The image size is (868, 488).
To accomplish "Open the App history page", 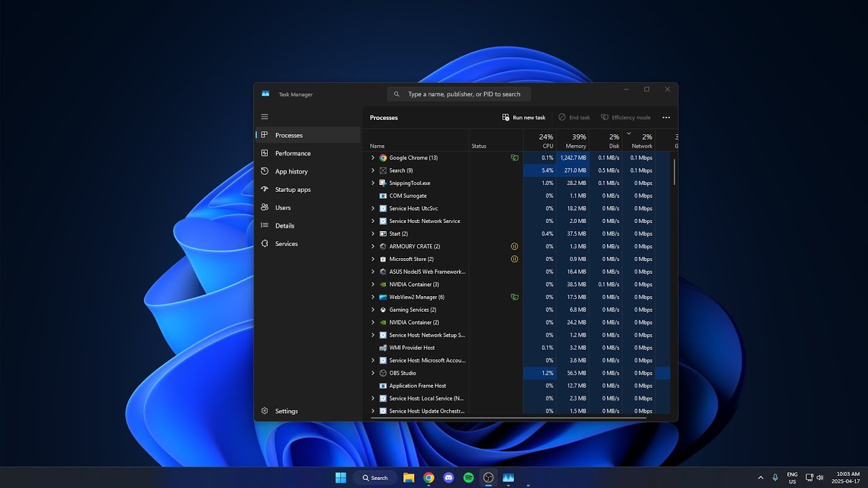I will click(x=308, y=171).
